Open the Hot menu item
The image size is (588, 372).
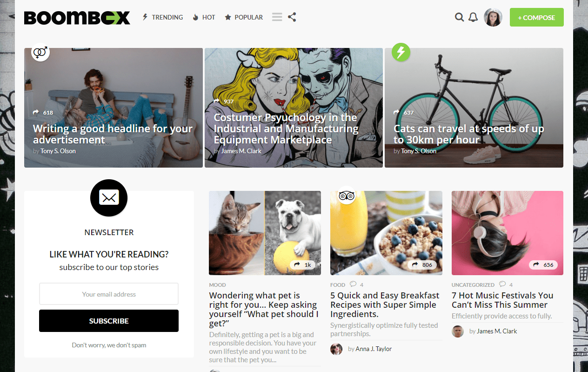pos(204,17)
